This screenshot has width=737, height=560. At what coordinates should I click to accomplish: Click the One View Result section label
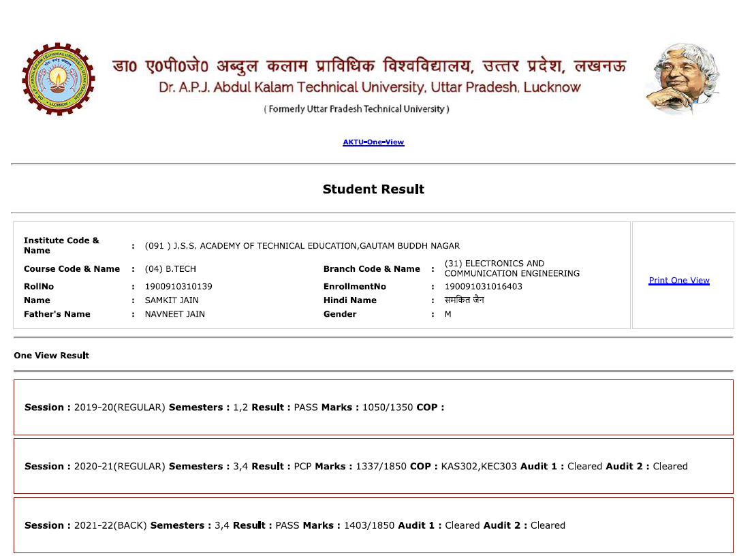(x=51, y=356)
